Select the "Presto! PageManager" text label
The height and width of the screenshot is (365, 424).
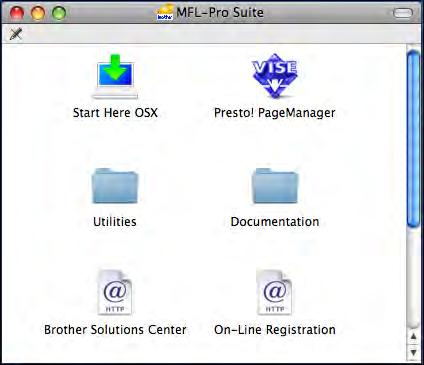click(275, 113)
